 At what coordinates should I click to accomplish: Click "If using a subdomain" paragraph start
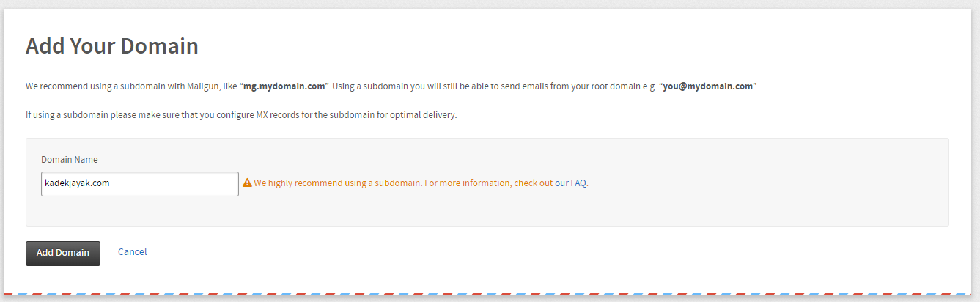[x=68, y=116]
